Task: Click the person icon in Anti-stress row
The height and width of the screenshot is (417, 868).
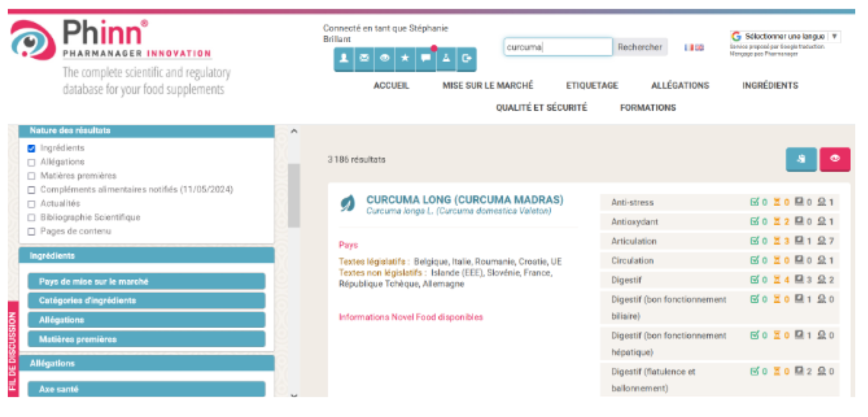Action: coord(822,202)
